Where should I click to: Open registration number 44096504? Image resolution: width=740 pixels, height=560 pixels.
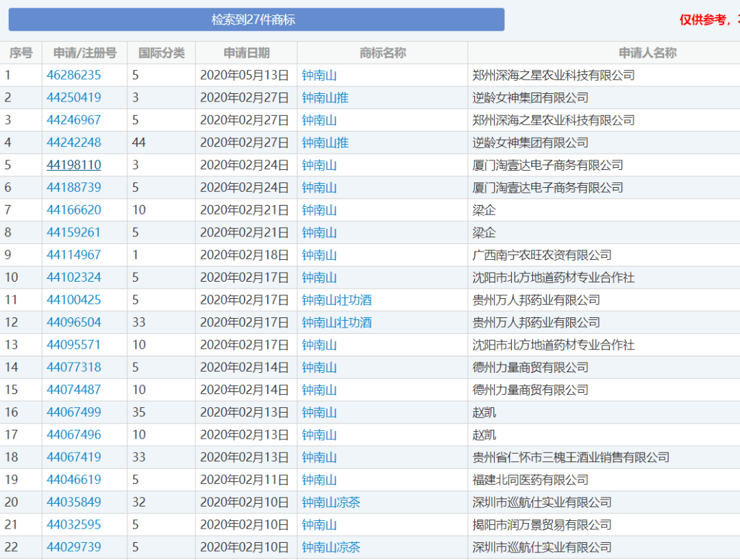coord(73,322)
